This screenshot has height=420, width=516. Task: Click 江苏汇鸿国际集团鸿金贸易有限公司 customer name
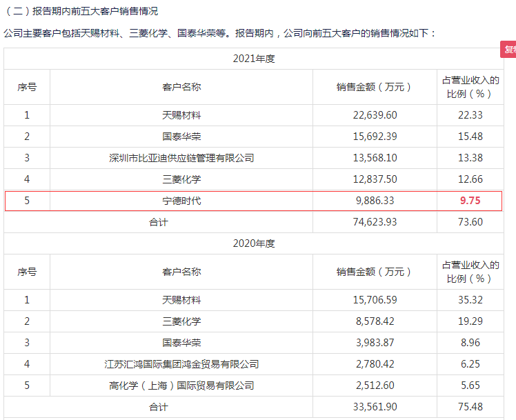[x=181, y=364]
